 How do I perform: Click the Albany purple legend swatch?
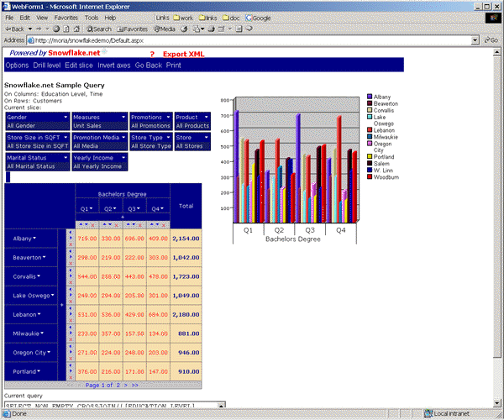pos(370,97)
